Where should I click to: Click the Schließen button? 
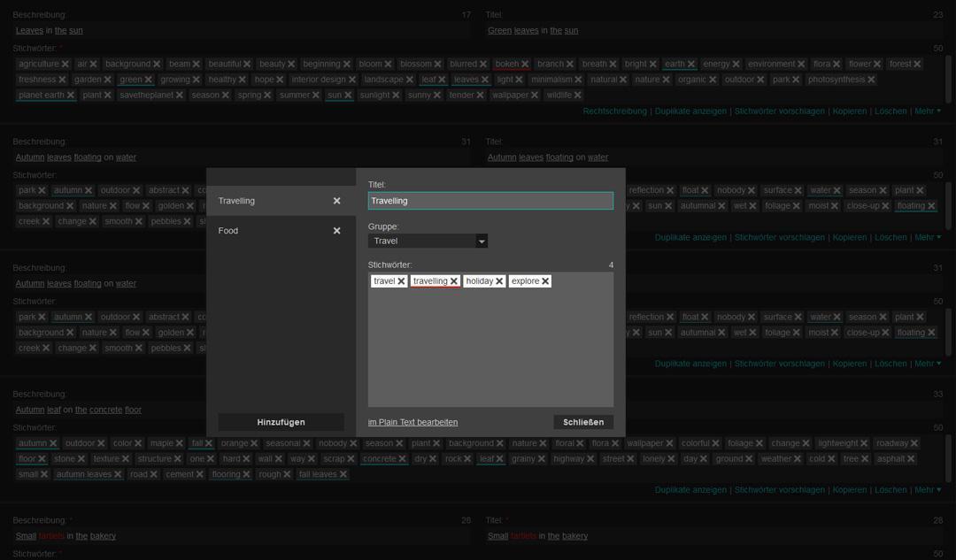pyautogui.click(x=583, y=422)
